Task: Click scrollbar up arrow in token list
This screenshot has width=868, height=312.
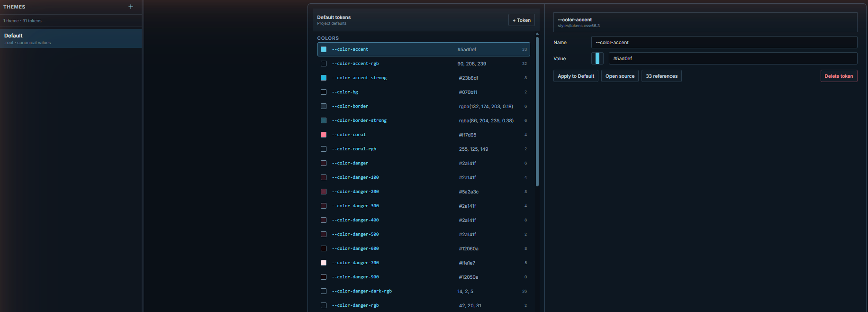Action: click(537, 34)
